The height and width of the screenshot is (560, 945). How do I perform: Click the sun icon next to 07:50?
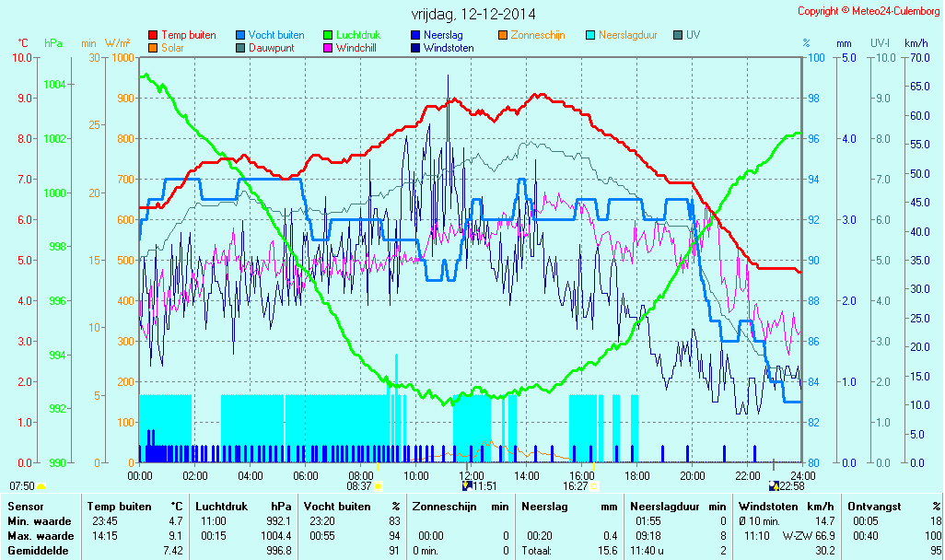pos(41,485)
